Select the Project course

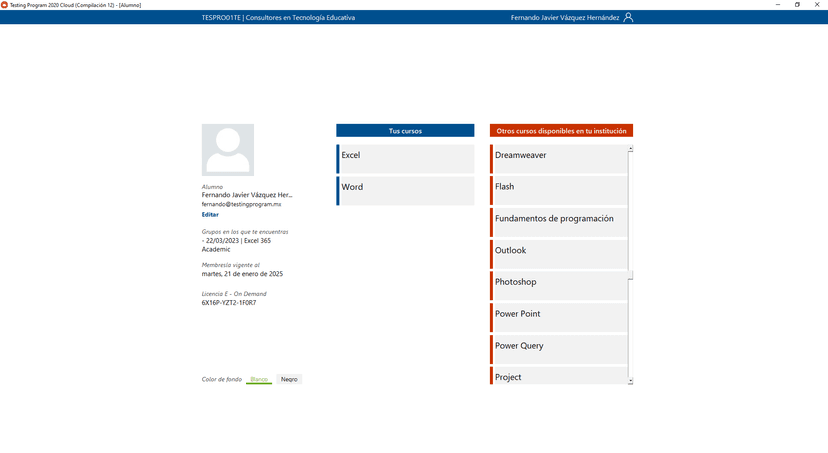tap(559, 375)
